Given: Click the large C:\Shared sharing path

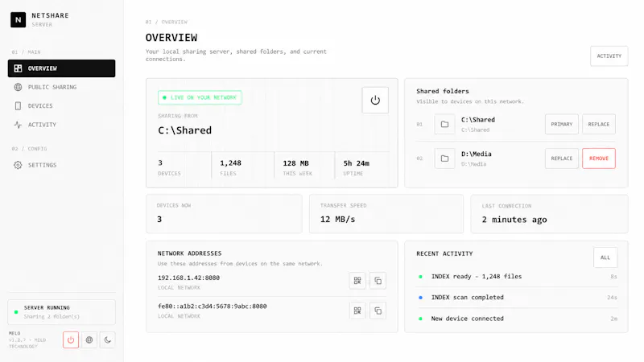Looking at the screenshot, I should pyautogui.click(x=185, y=130).
